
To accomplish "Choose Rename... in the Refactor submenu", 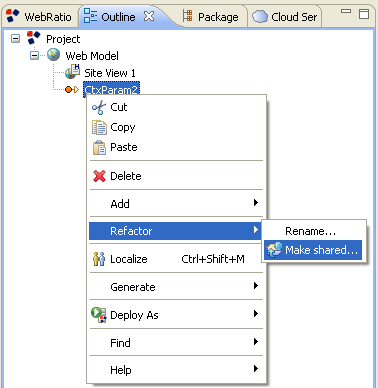I will point(313,231).
